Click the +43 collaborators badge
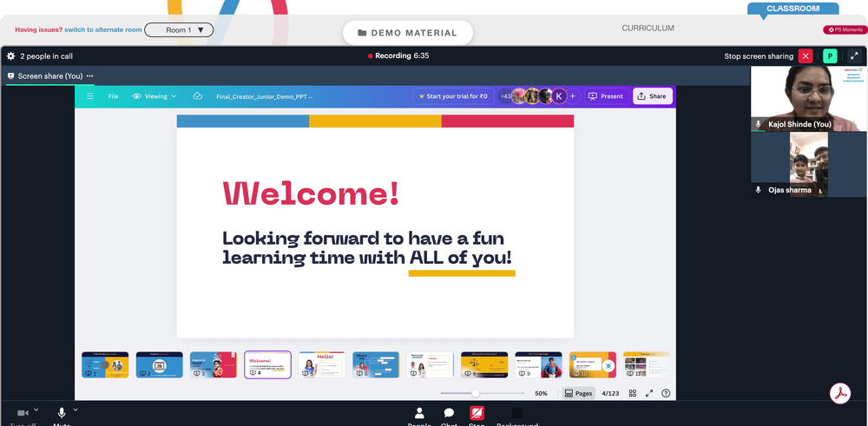The image size is (868, 426). coord(505,96)
